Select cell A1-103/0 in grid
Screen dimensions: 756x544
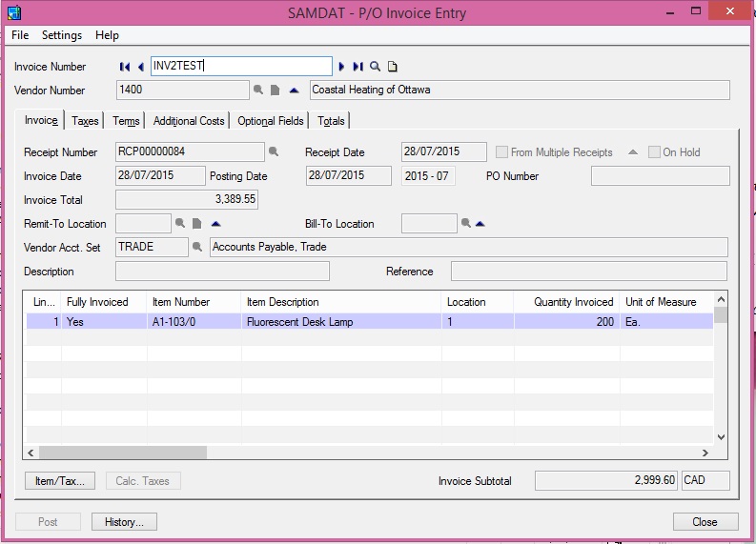click(194, 322)
